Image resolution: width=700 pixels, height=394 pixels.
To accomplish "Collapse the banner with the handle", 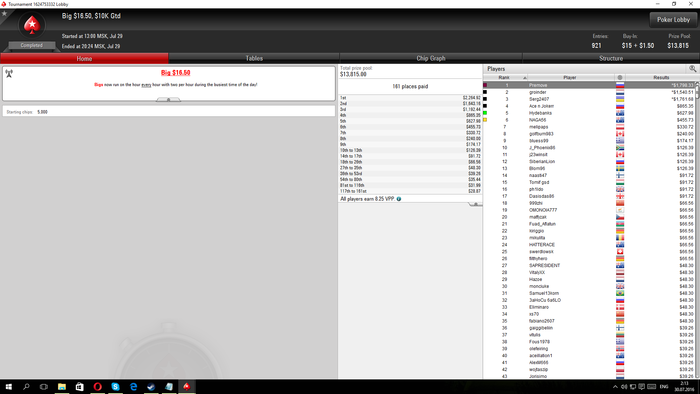I will pos(168,100).
